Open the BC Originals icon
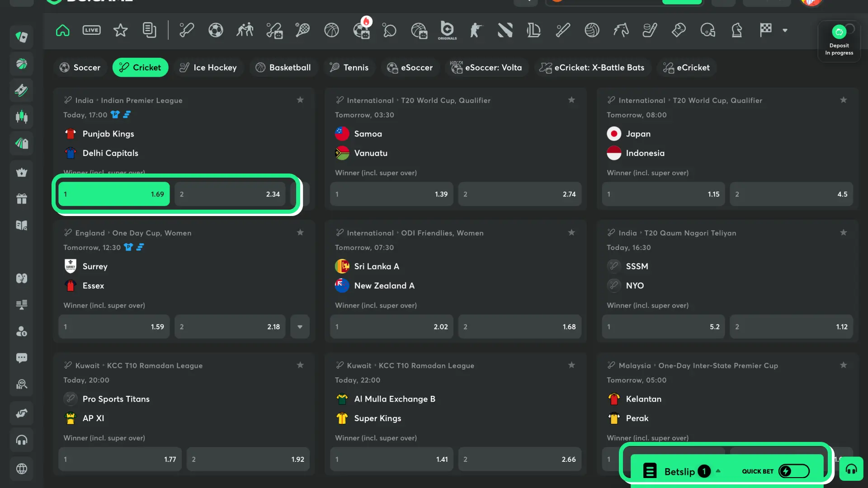Viewport: 868px width, 488px height. point(447,30)
